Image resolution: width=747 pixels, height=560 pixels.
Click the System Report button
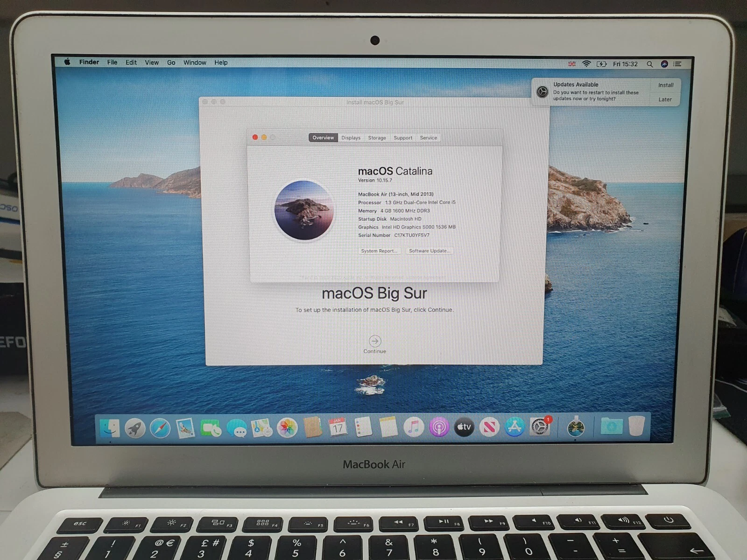(379, 251)
